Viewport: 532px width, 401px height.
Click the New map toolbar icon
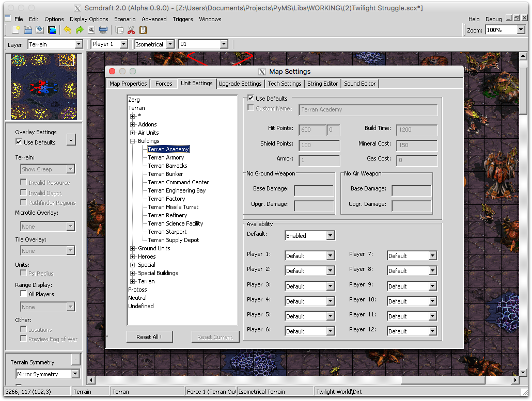click(x=16, y=30)
